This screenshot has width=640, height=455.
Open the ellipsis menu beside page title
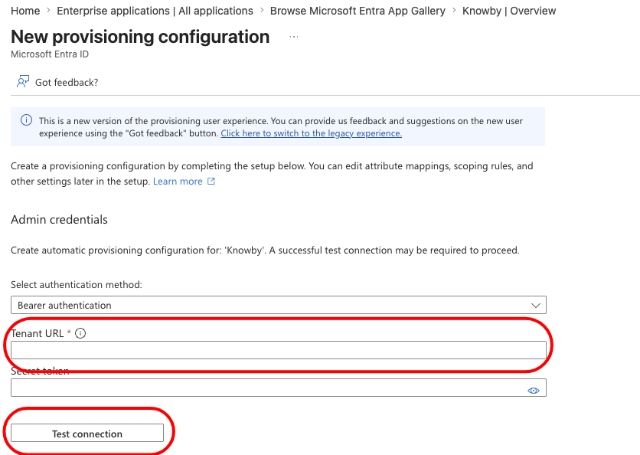[294, 37]
